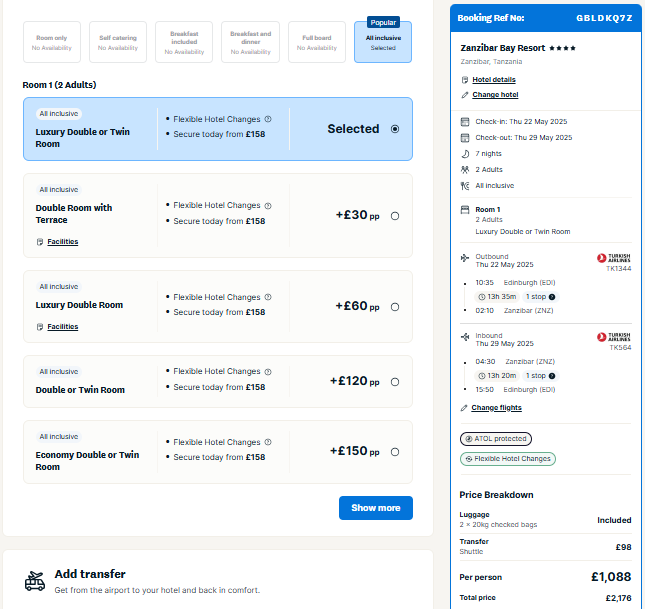
Task: Click the ATOL protected badge
Action: (x=496, y=439)
